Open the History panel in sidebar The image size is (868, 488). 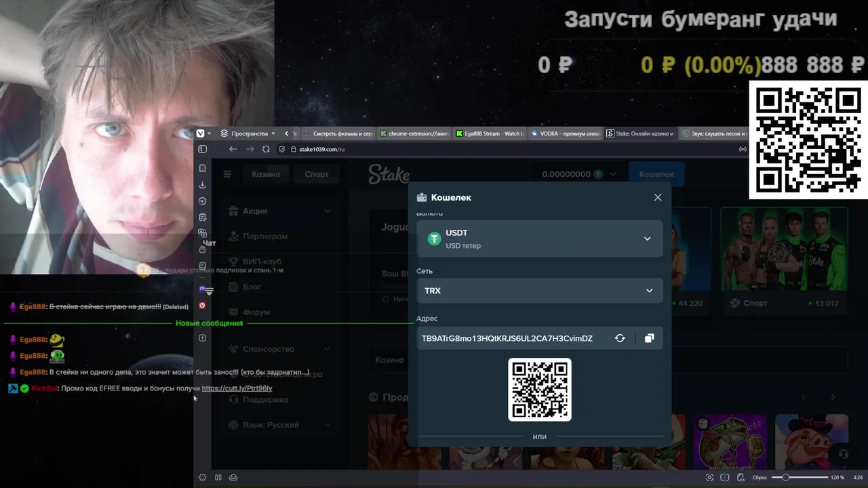(202, 201)
